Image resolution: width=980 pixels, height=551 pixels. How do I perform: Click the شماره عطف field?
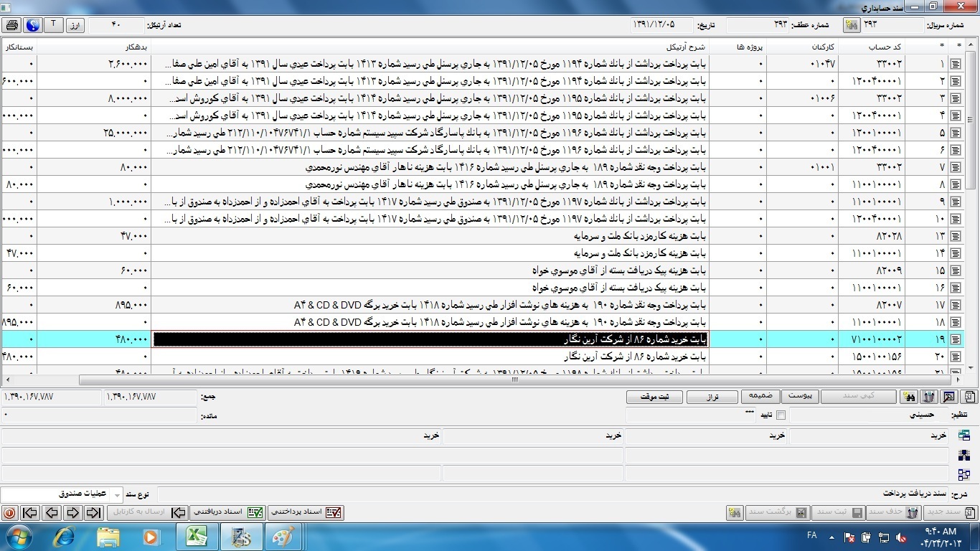tap(758, 24)
